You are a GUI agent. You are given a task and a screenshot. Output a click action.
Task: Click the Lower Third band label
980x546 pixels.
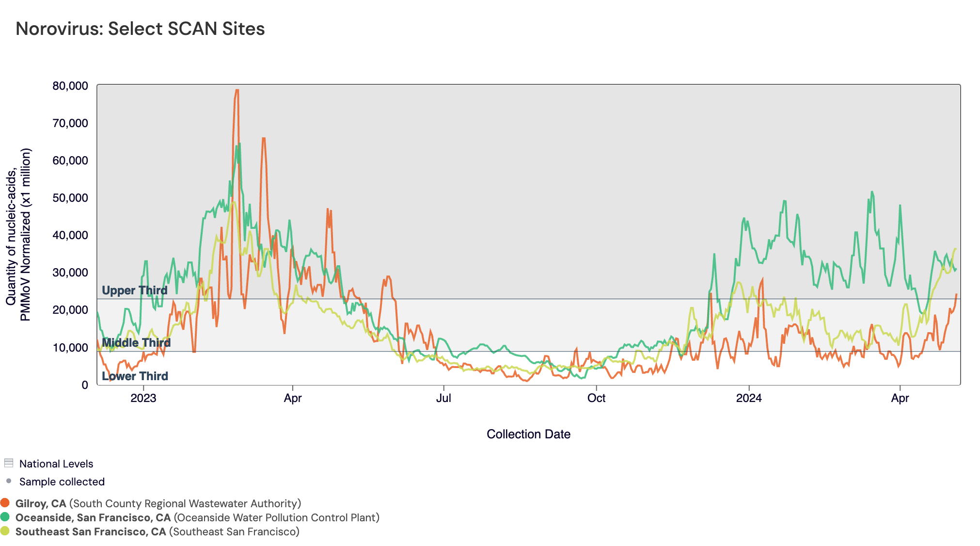point(135,376)
